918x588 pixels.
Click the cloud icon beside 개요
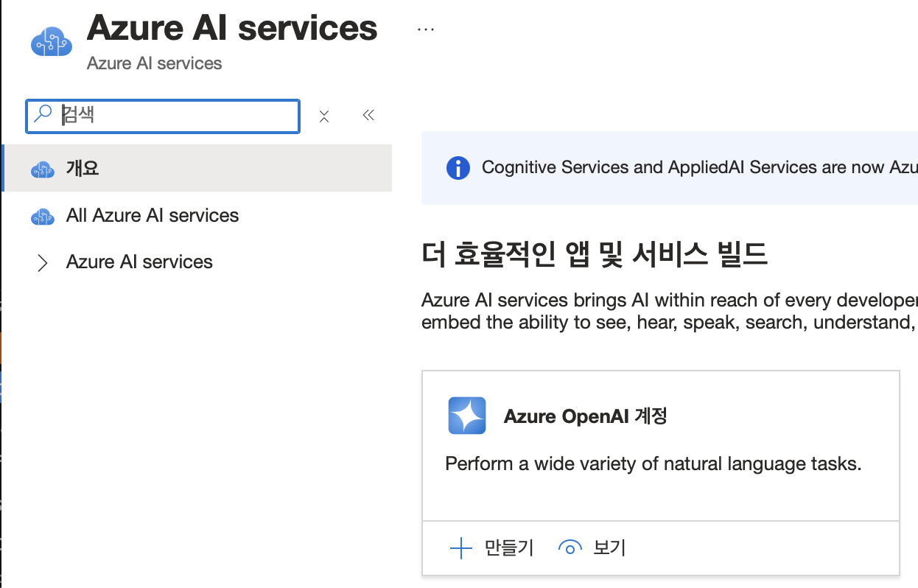point(43,169)
